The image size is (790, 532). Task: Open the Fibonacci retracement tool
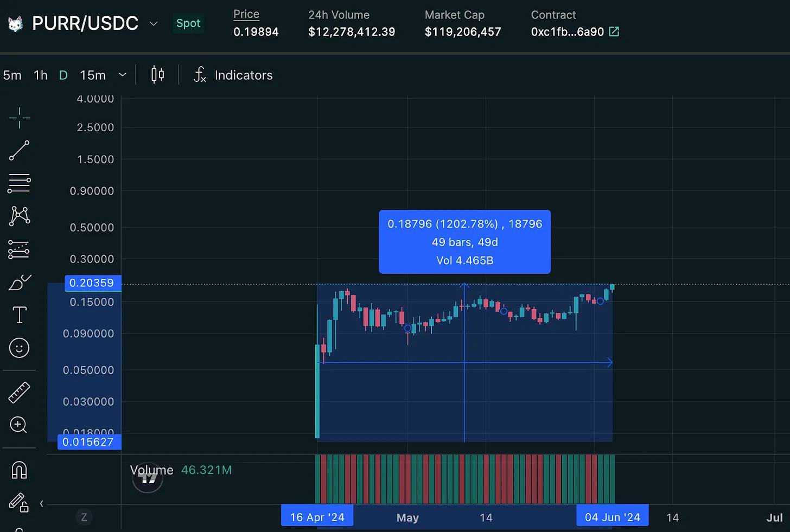coord(20,183)
